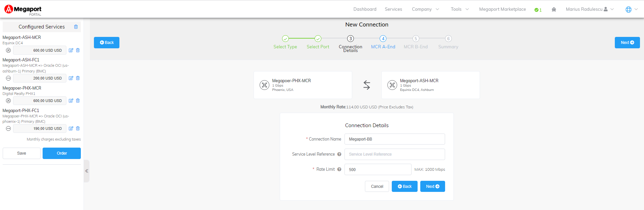
Task: Edit the Megaport-ASH-MCR service
Action: point(71,50)
